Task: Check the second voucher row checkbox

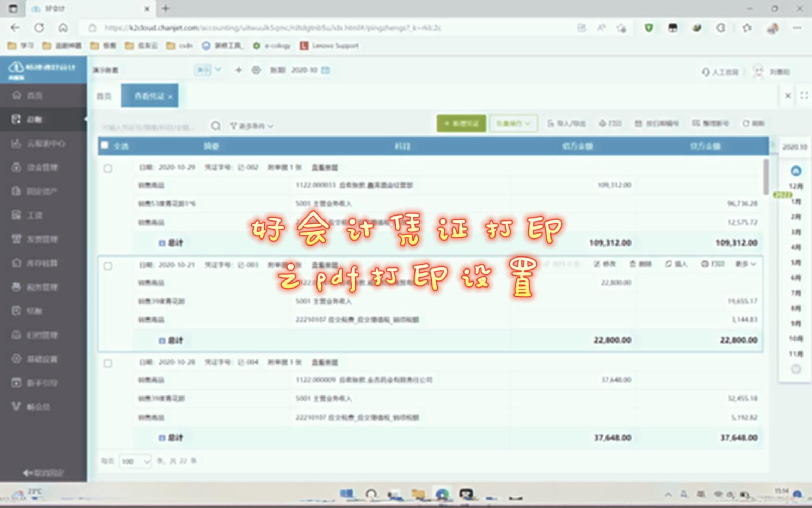Action: 107,265
